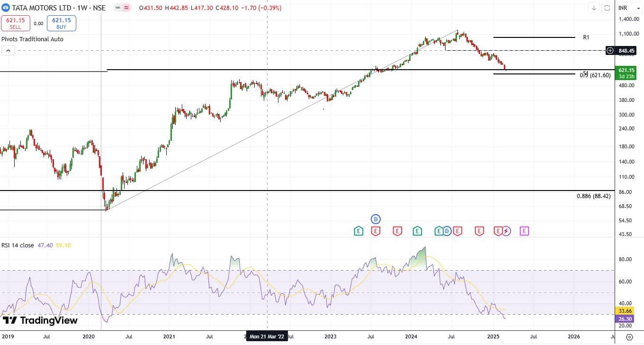Click the plus icon on 848.45 price label
The image size is (644, 345).
(610, 50)
